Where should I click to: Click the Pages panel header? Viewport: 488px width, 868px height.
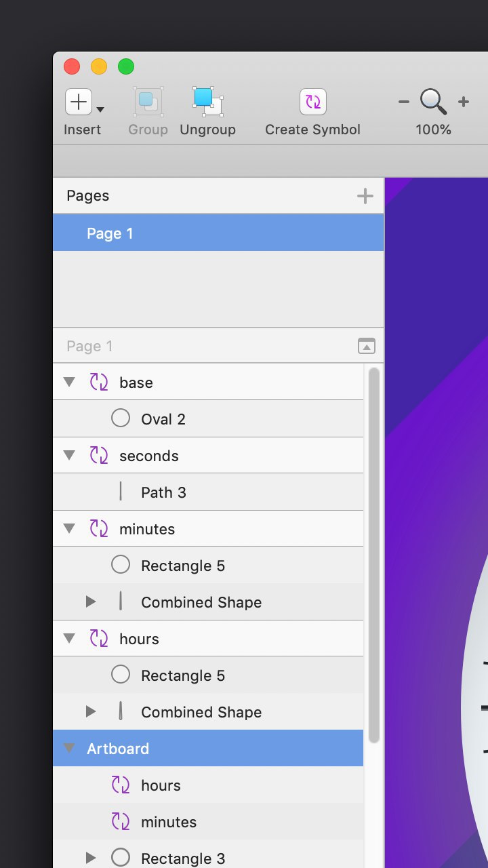pyautogui.click(x=218, y=196)
